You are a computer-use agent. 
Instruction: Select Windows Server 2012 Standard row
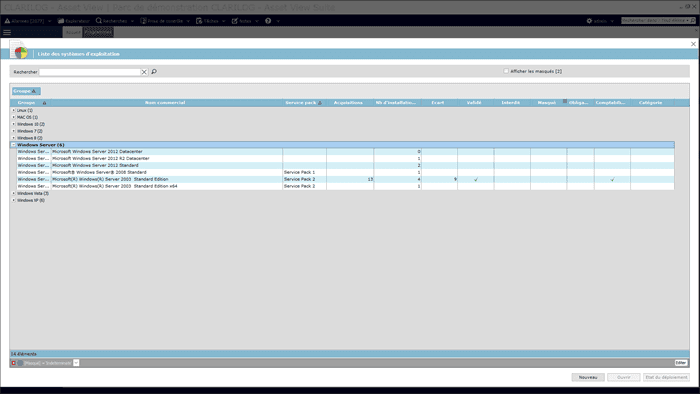click(345, 166)
